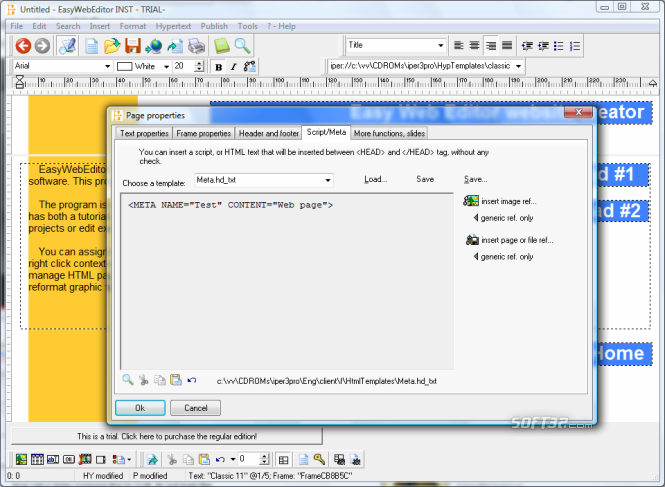Click the Save... button with ellipsis
The width and height of the screenshot is (665, 487).
[475, 179]
